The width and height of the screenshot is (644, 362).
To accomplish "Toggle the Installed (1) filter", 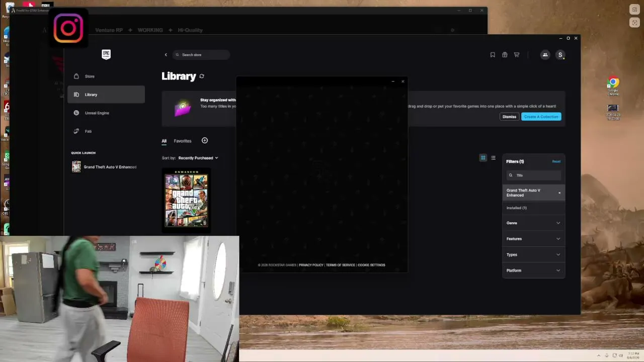I will [534, 208].
